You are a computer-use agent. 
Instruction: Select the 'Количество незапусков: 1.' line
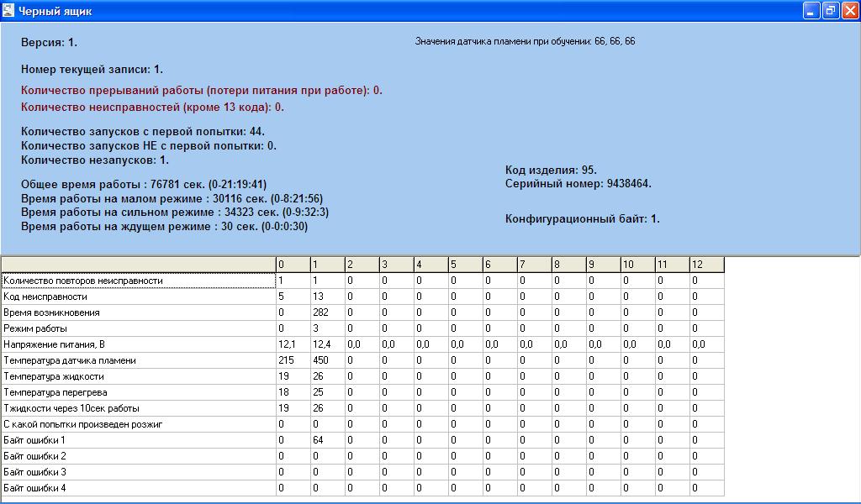[95, 160]
